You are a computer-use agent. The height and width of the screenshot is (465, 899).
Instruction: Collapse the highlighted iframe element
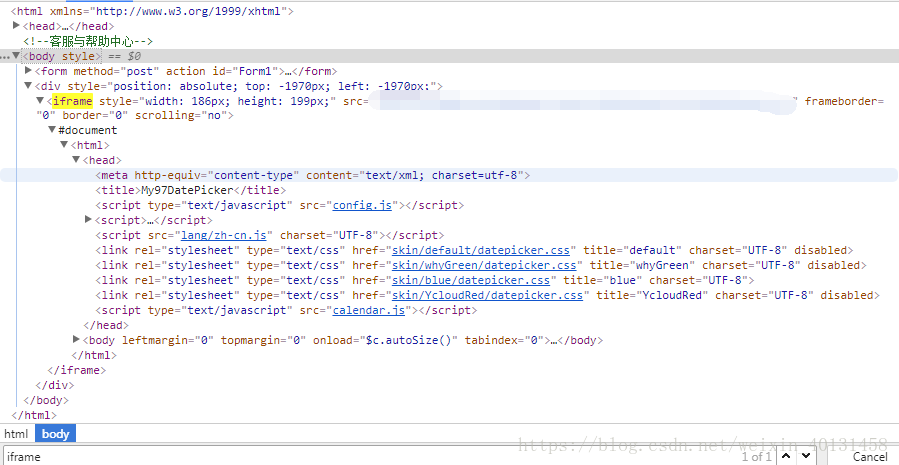pos(40,100)
